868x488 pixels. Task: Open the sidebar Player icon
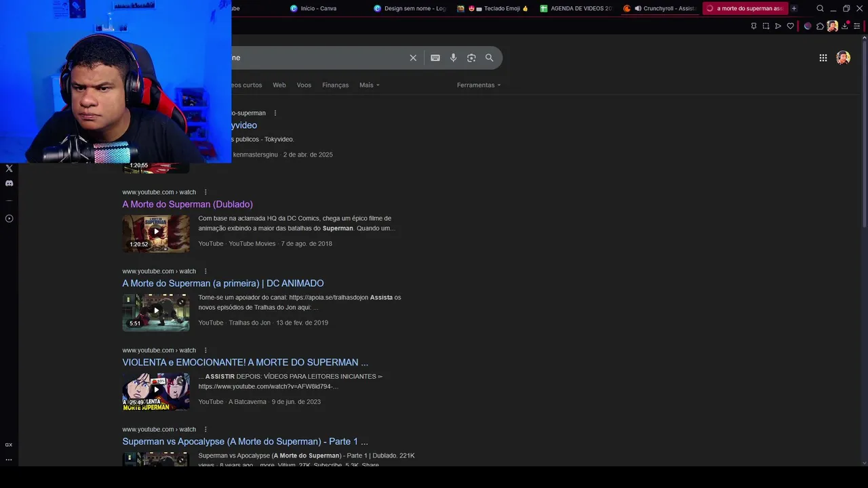(x=9, y=218)
